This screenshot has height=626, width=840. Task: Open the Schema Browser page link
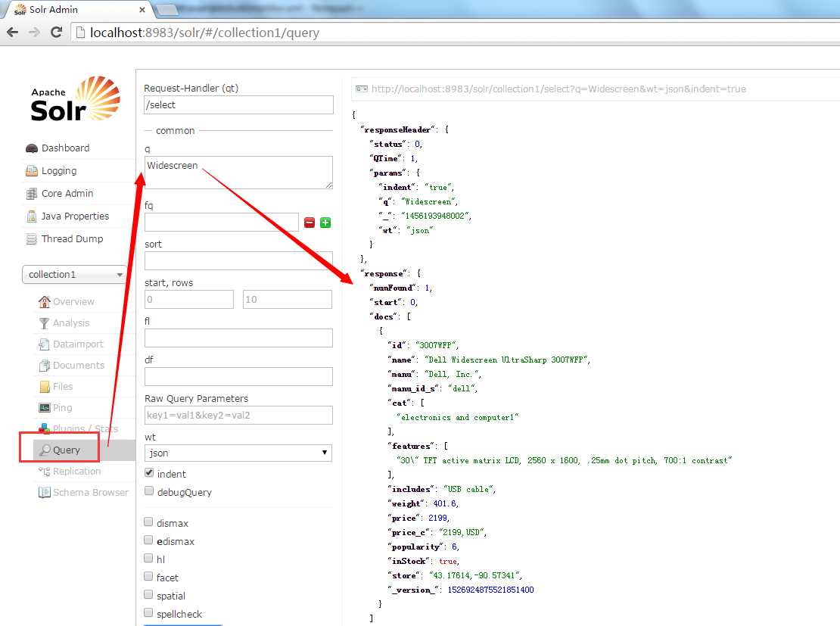(91, 493)
